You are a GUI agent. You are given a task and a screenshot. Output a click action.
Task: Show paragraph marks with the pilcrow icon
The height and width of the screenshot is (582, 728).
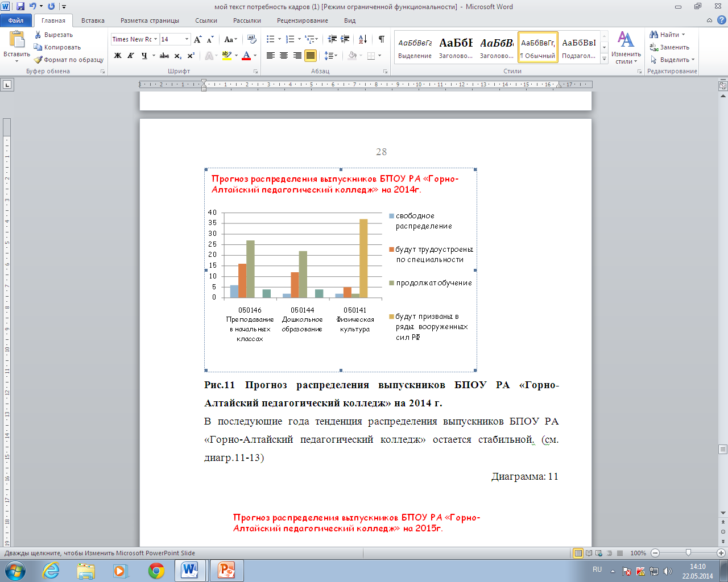click(x=381, y=39)
